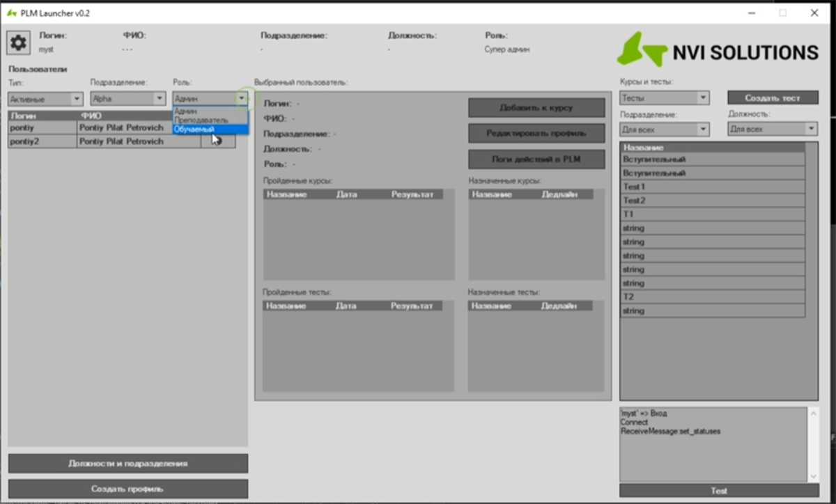Click 'Редактировать профиль' button
The image size is (836, 504).
point(536,133)
